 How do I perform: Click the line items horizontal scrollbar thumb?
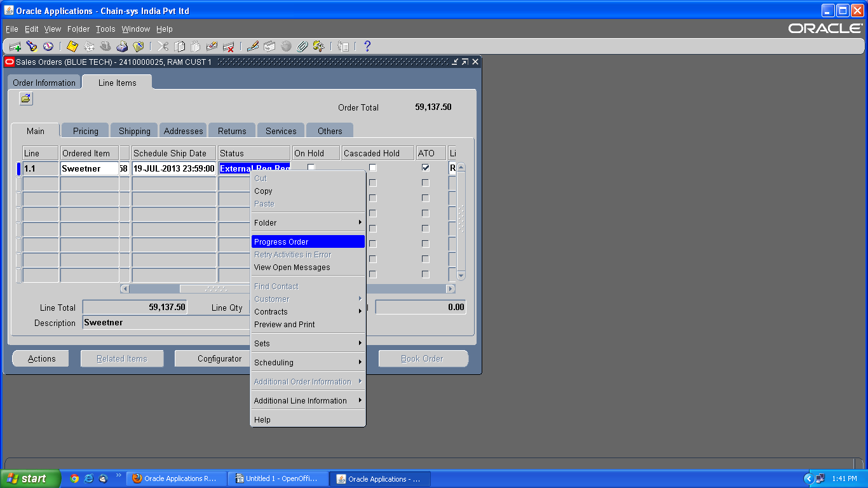[x=216, y=288]
